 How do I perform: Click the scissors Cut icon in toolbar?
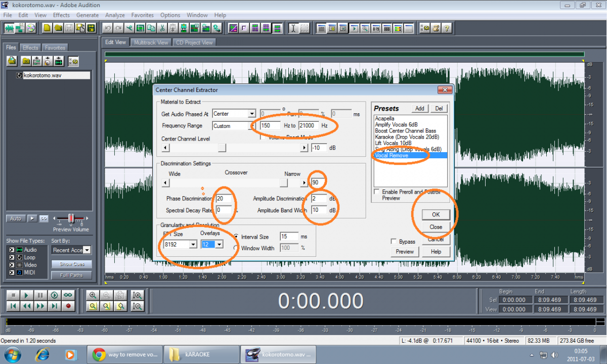coord(162,28)
